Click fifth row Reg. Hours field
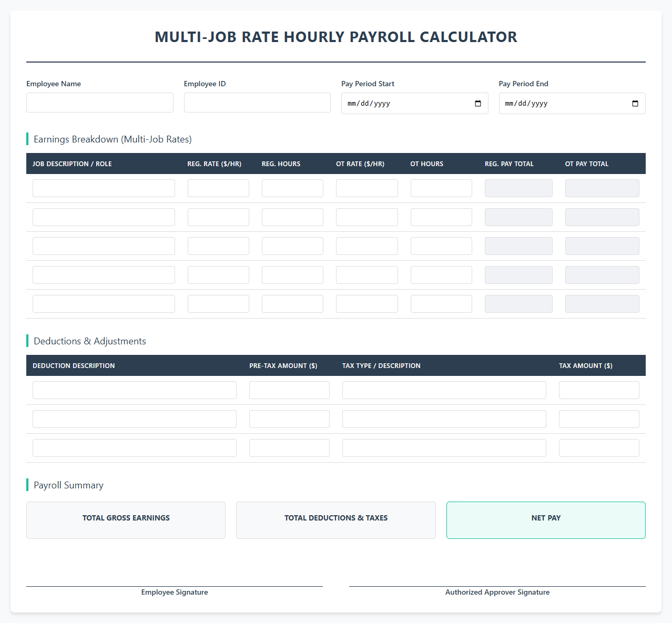The image size is (672, 623). click(292, 304)
